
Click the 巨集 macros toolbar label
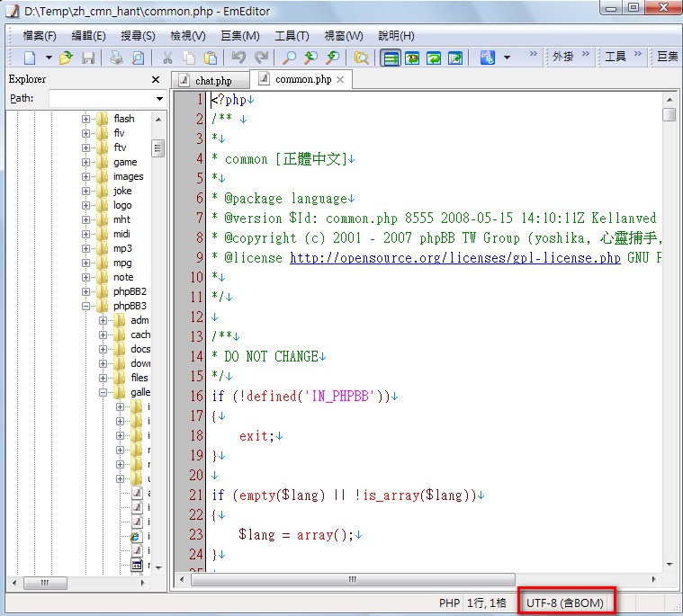tap(668, 57)
